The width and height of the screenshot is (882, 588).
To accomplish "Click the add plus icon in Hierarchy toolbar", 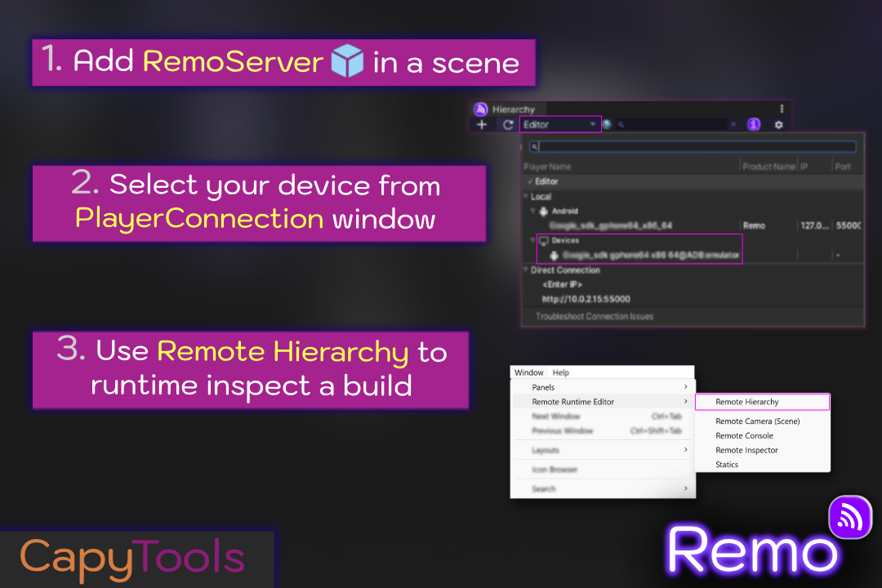I will click(482, 124).
